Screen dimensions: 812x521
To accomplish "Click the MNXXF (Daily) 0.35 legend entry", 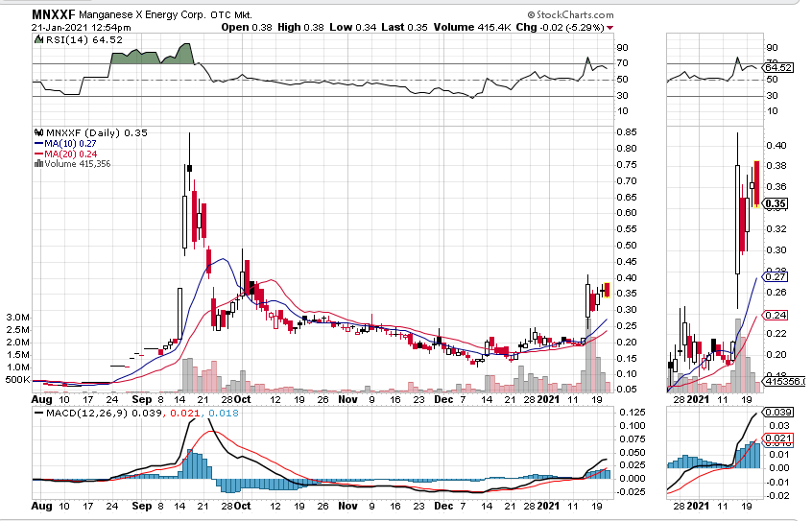I will click(97, 133).
